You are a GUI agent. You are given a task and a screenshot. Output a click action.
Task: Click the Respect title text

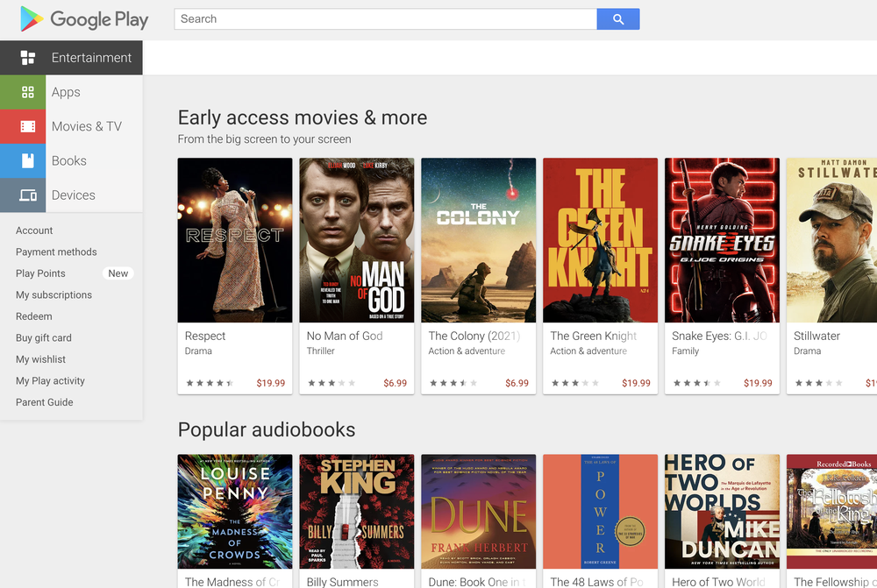[204, 336]
